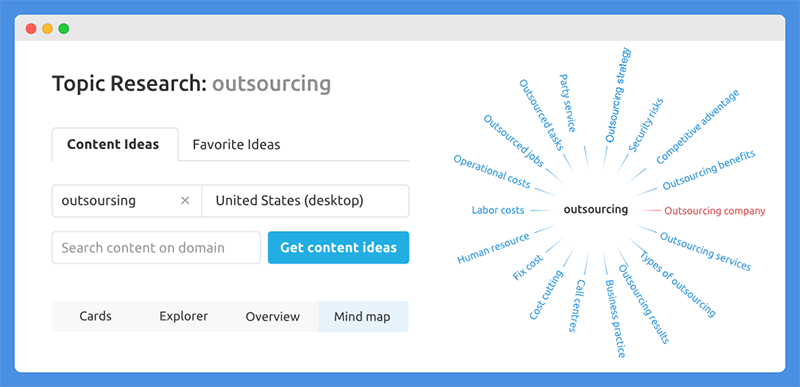Open the United States (desktop) location dropdown

click(305, 201)
